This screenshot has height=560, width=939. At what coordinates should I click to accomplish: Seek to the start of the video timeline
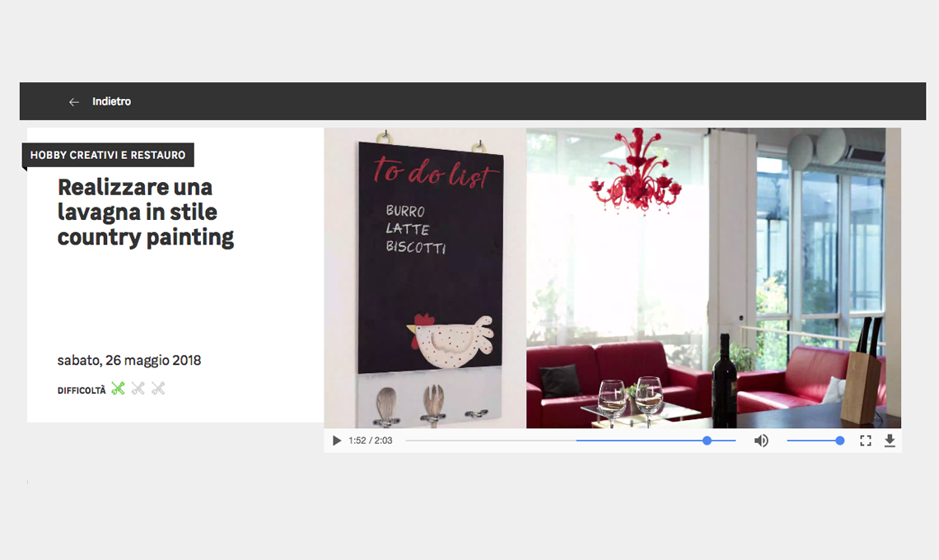(x=407, y=441)
